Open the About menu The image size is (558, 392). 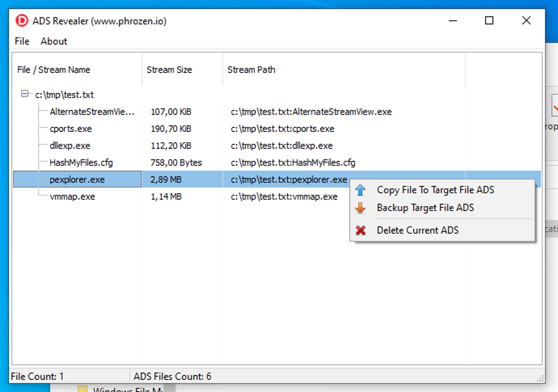54,41
